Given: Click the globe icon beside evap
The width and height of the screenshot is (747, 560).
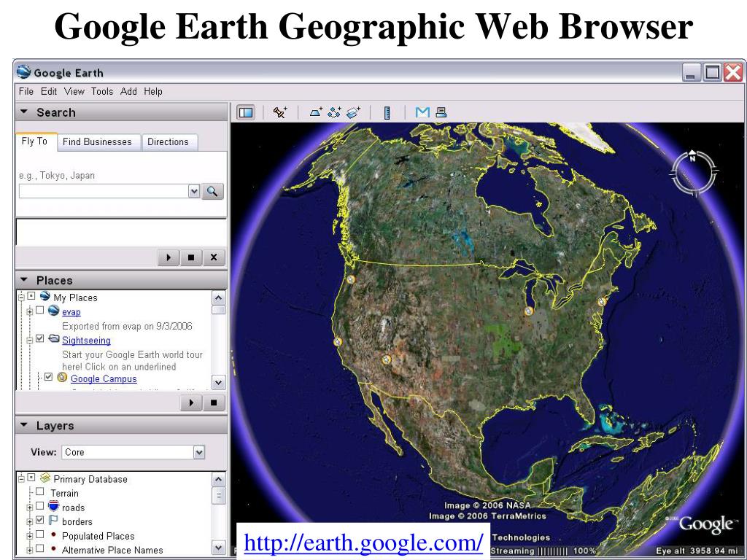Looking at the screenshot, I should coord(54,311).
